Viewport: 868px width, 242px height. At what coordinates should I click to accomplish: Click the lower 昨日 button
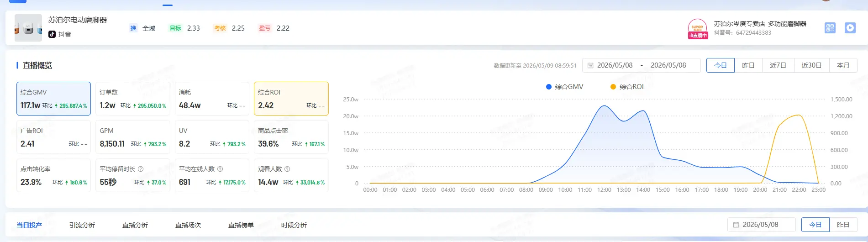pyautogui.click(x=843, y=225)
